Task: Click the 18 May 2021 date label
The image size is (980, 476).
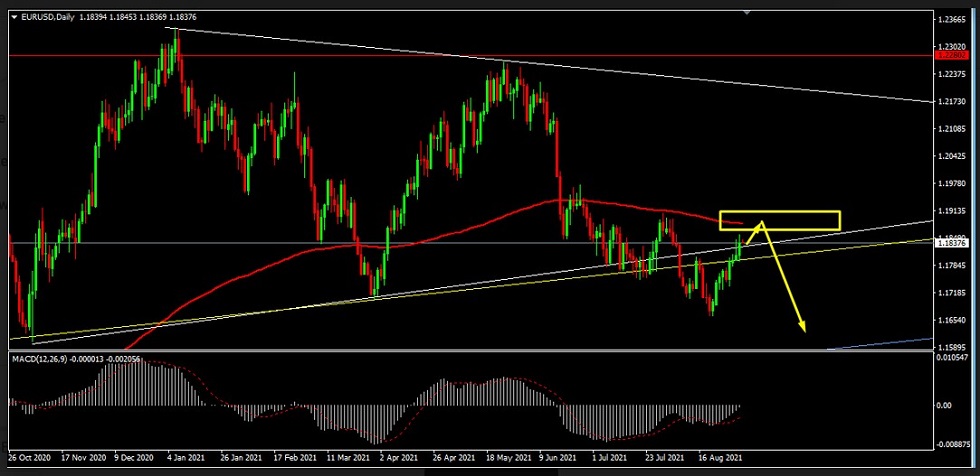Action: pos(507,457)
